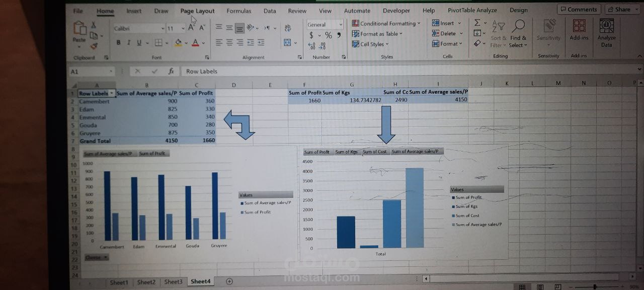Click Sum of Cost chart field button

pyautogui.click(x=375, y=152)
